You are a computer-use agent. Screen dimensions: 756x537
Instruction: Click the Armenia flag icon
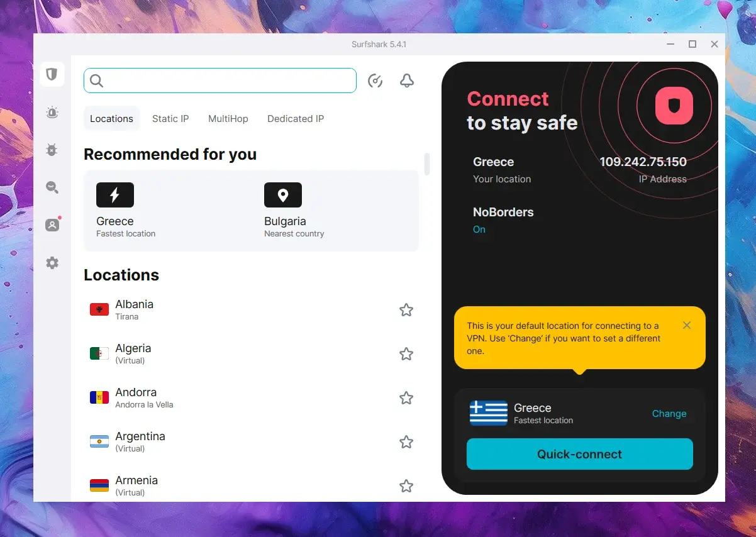99,485
